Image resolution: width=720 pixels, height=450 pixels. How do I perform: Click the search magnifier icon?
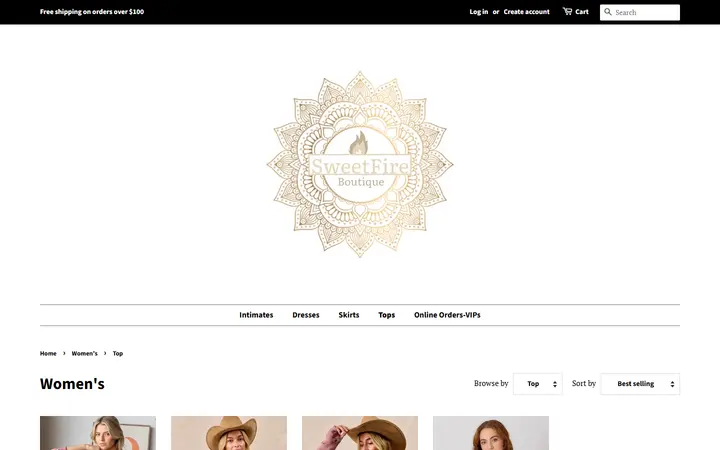coord(608,12)
